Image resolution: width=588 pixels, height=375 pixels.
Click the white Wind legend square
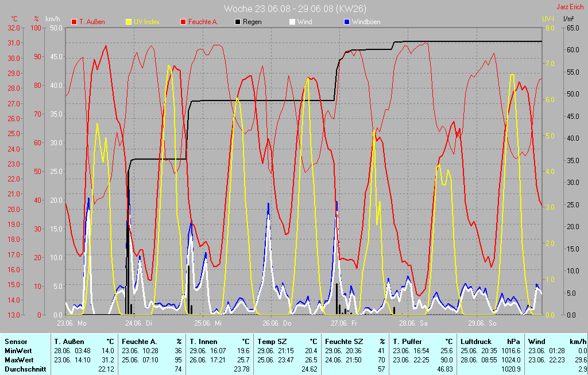[292, 22]
